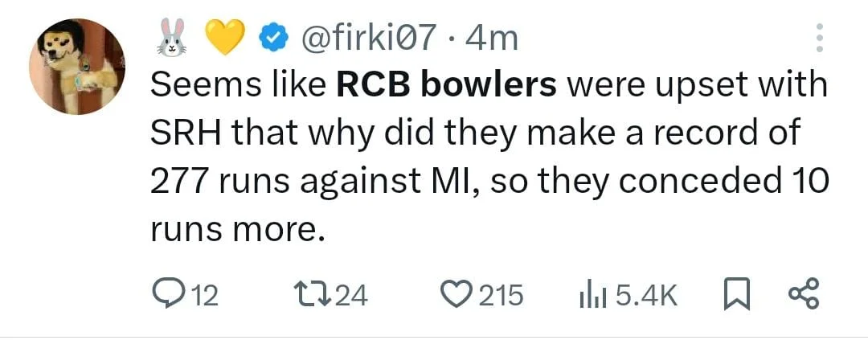Click the 5.4K views count
The image size is (868, 340).
tap(646, 295)
